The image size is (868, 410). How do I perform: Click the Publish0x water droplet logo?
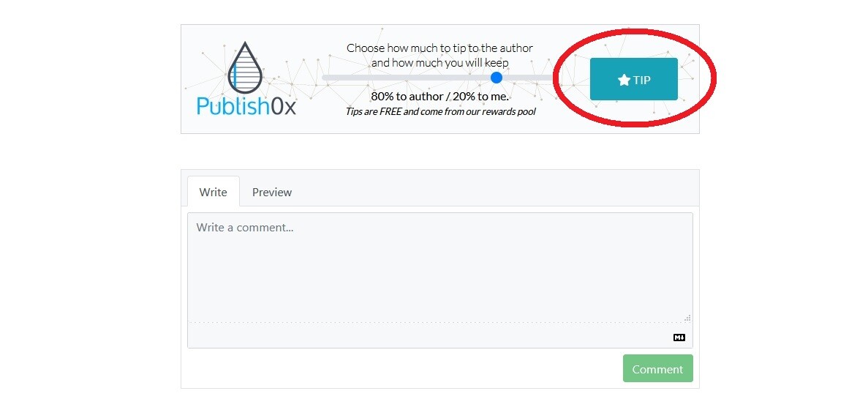(245, 67)
